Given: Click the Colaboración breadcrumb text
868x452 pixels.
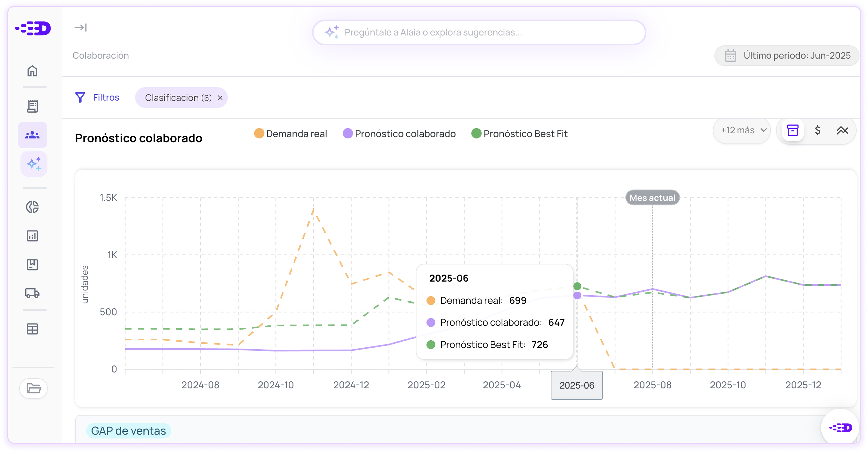Looking at the screenshot, I should 100,56.
